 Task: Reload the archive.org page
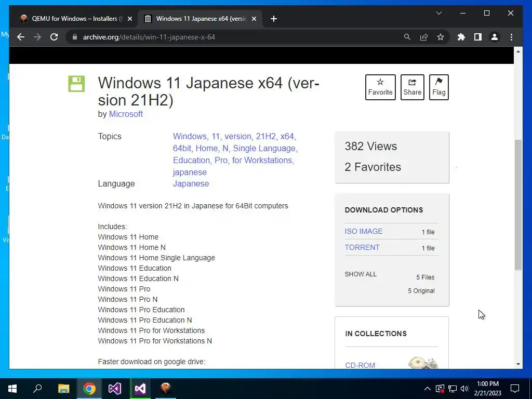pyautogui.click(x=54, y=37)
